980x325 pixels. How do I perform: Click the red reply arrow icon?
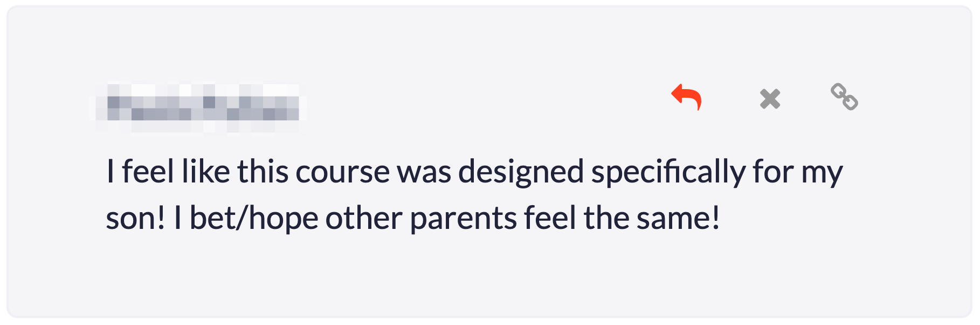click(686, 97)
